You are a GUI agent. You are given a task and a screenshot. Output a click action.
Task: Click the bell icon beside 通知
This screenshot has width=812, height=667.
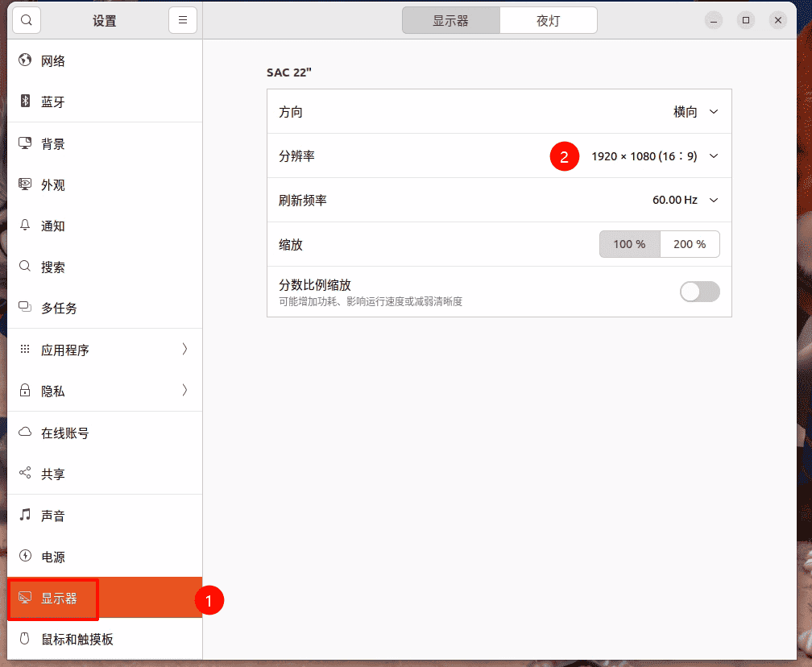click(x=25, y=226)
